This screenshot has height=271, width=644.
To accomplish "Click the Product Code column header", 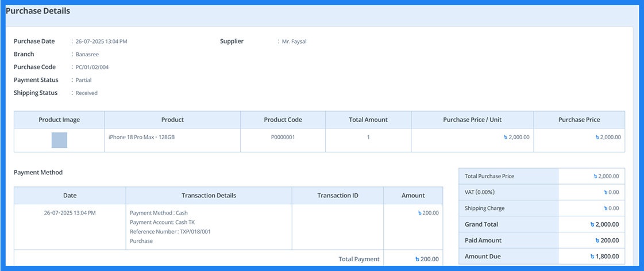I will tap(283, 120).
